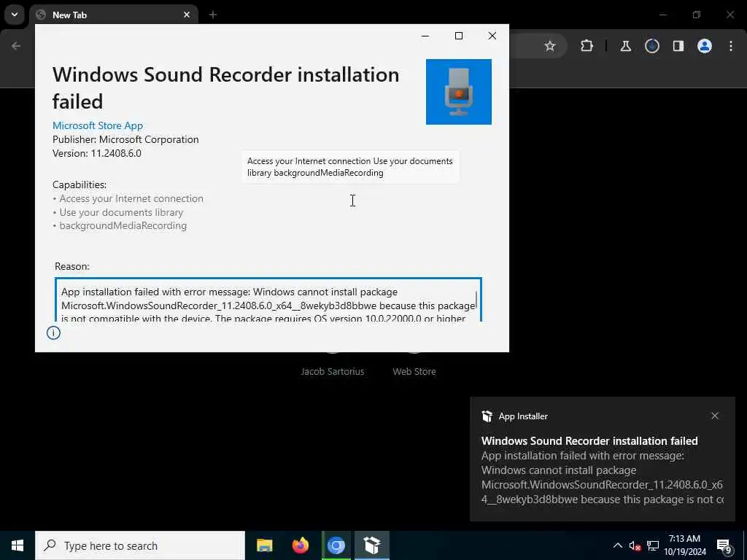Image resolution: width=747 pixels, height=560 pixels.
Task: Click the 'Windows Sound Recorder installation failed' dialog heading
Action: point(226,88)
